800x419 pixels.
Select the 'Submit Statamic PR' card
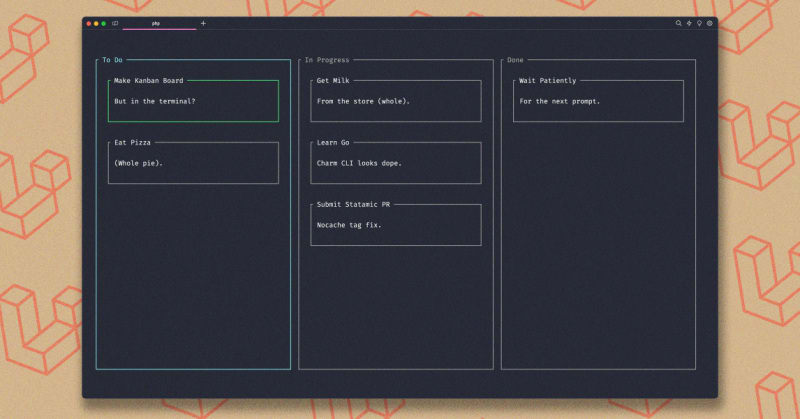tap(395, 225)
